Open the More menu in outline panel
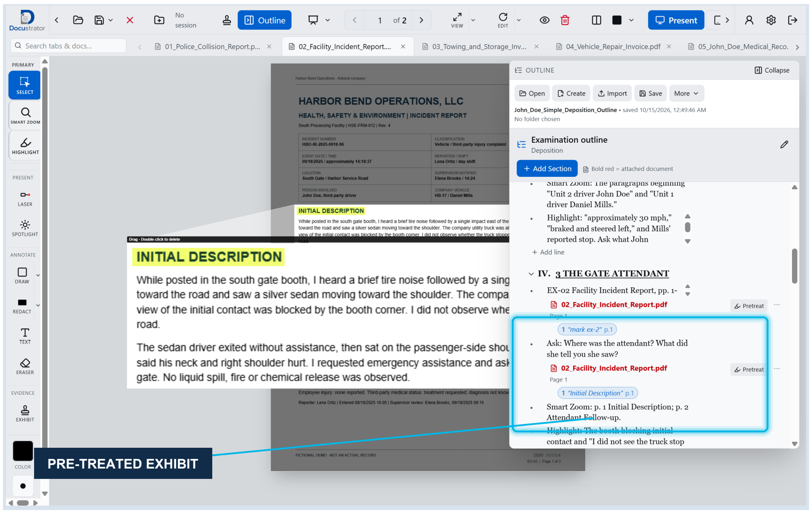The width and height of the screenshot is (812, 513). [x=686, y=93]
